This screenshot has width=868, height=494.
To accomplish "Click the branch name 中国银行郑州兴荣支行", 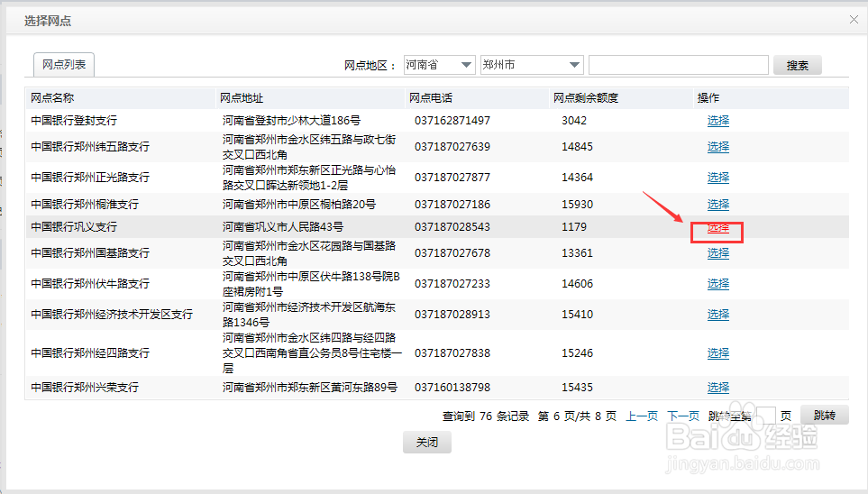I will click(x=85, y=387).
